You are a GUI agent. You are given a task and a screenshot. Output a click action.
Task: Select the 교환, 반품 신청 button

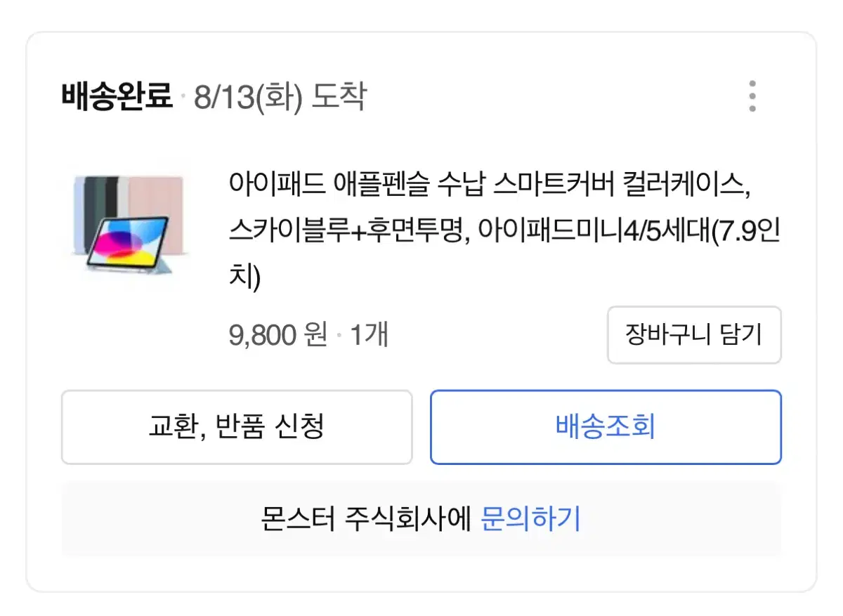tap(237, 426)
